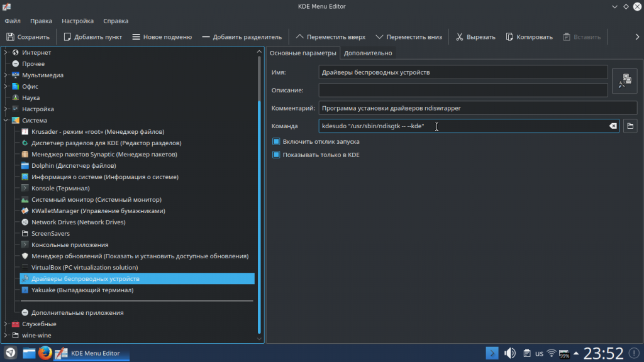644x362 pixels.
Task: Click Переместить вниз to move item down
Action: (x=409, y=37)
